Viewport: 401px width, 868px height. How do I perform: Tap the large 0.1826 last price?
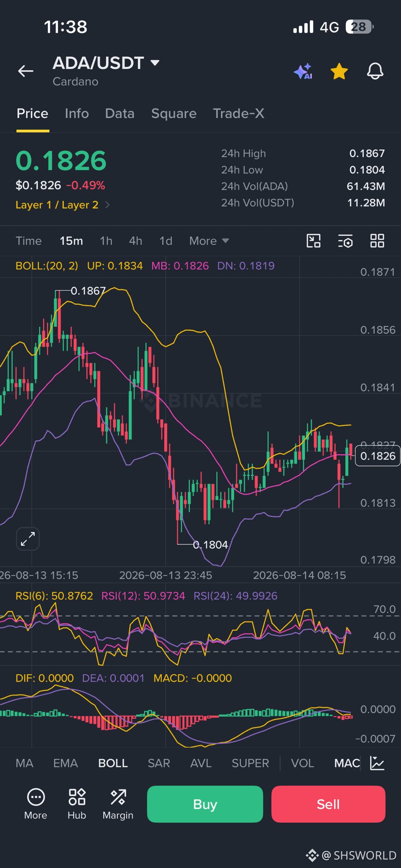61,161
